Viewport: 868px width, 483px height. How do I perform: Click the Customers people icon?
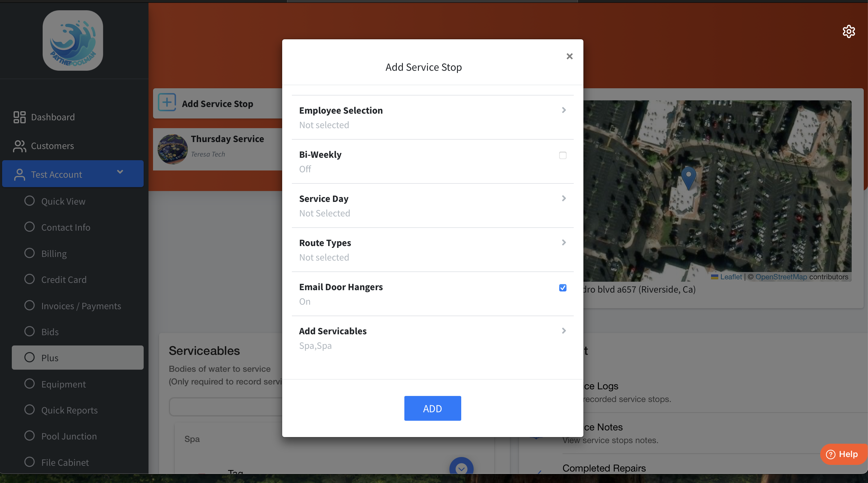[19, 146]
